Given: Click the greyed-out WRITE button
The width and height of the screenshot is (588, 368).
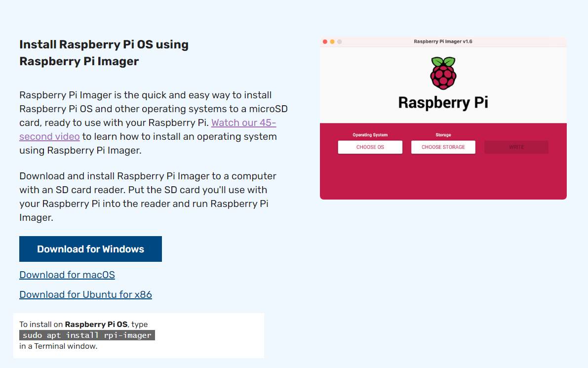Looking at the screenshot, I should tap(516, 147).
